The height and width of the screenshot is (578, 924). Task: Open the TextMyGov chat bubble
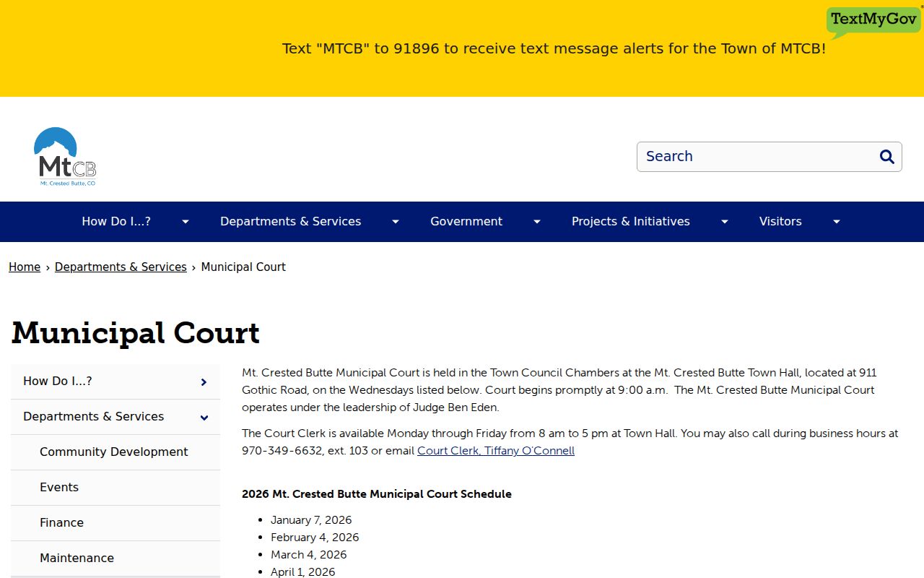[873, 22]
